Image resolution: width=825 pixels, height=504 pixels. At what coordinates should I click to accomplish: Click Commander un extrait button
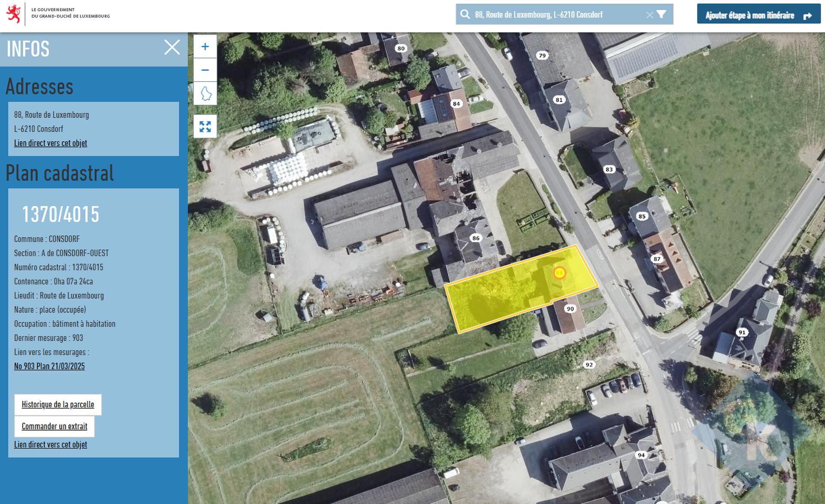pos(55,426)
